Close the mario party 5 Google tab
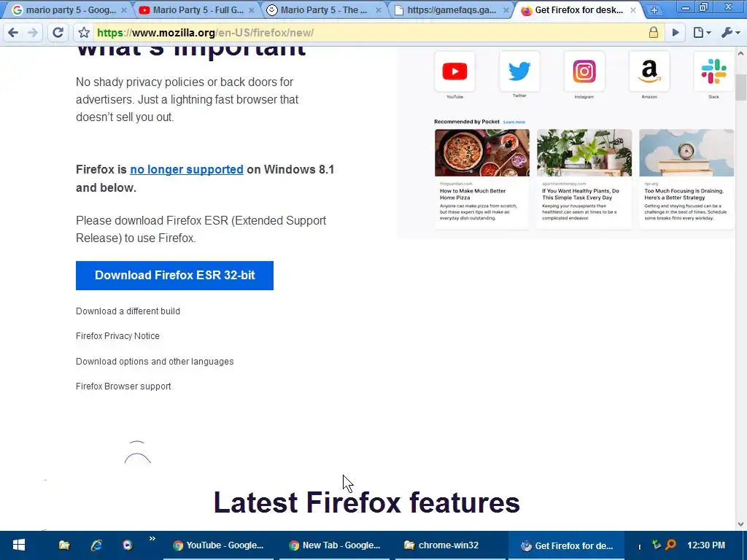747x560 pixels. click(124, 10)
